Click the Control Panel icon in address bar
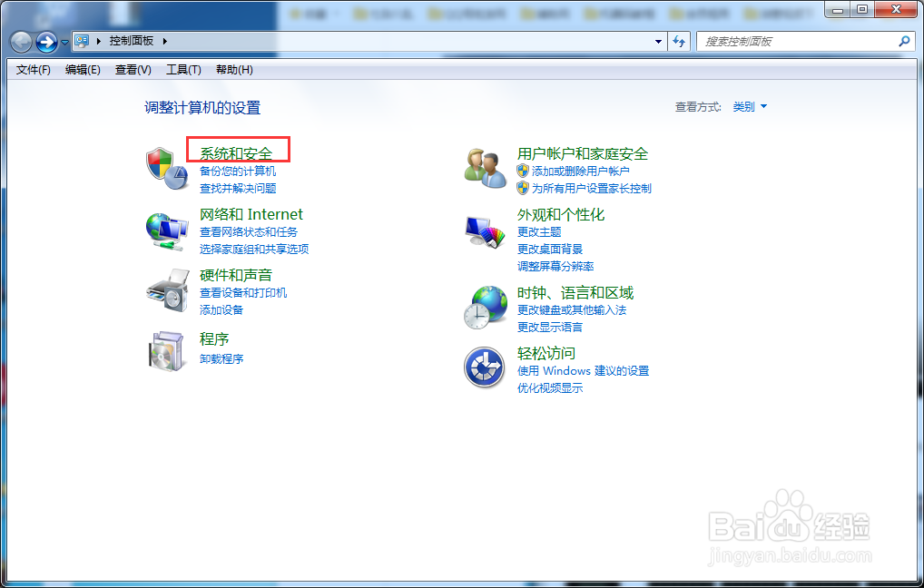This screenshot has width=924, height=588. [82, 41]
